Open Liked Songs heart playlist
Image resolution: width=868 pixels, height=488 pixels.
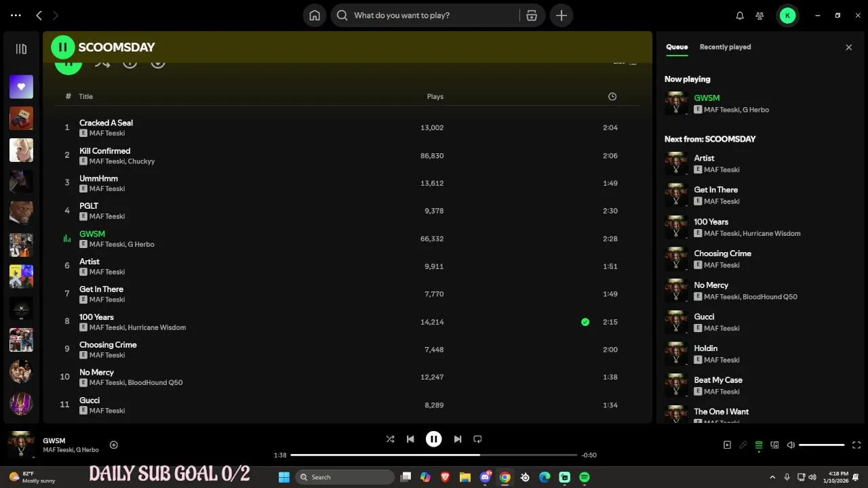coord(21,87)
